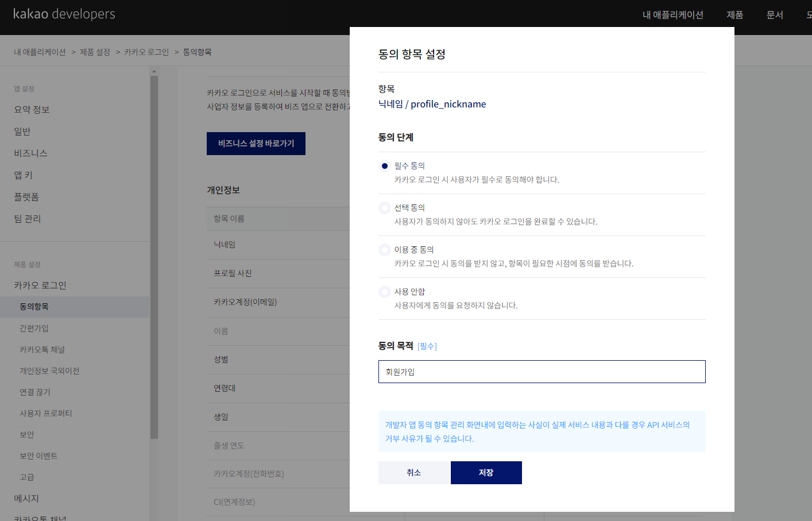Select the 사용 안함 radio option
The width and height of the screenshot is (812, 521).
tap(385, 292)
